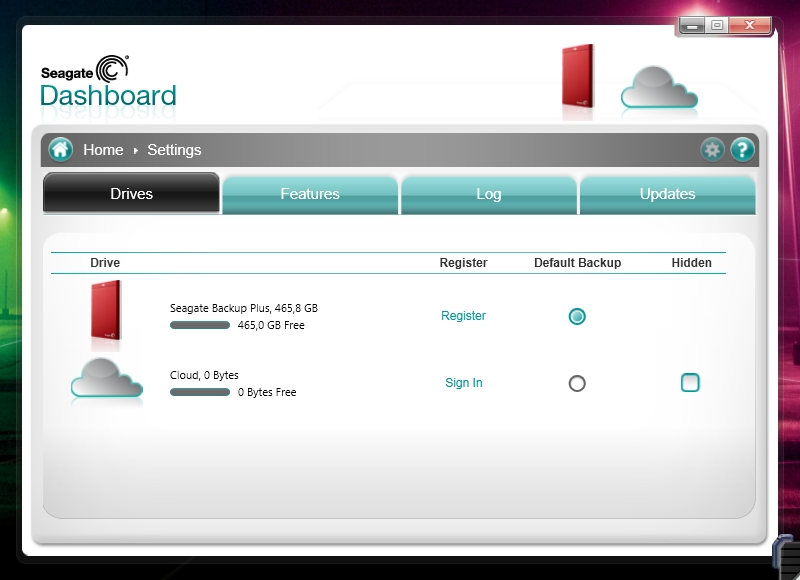The height and width of the screenshot is (580, 800).
Task: Open the Features tab
Action: click(310, 194)
